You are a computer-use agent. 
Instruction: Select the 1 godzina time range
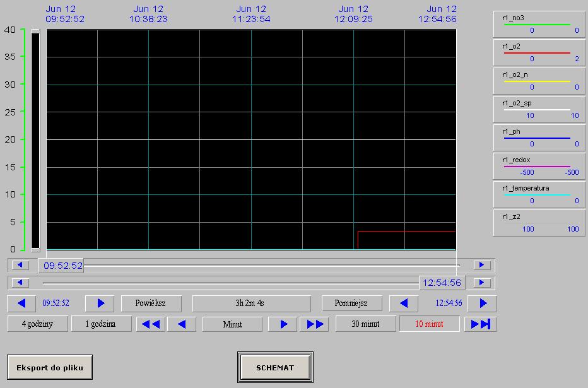[x=101, y=324]
